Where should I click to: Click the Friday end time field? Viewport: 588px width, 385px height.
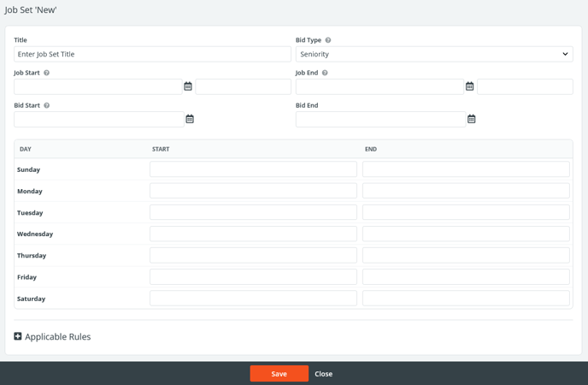pos(466,277)
